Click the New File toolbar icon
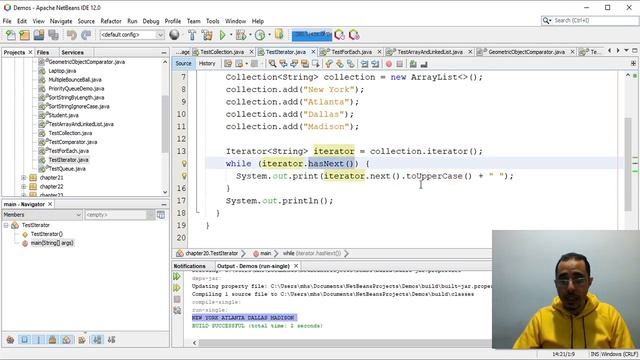Image resolution: width=640 pixels, height=360 pixels. click(x=11, y=35)
